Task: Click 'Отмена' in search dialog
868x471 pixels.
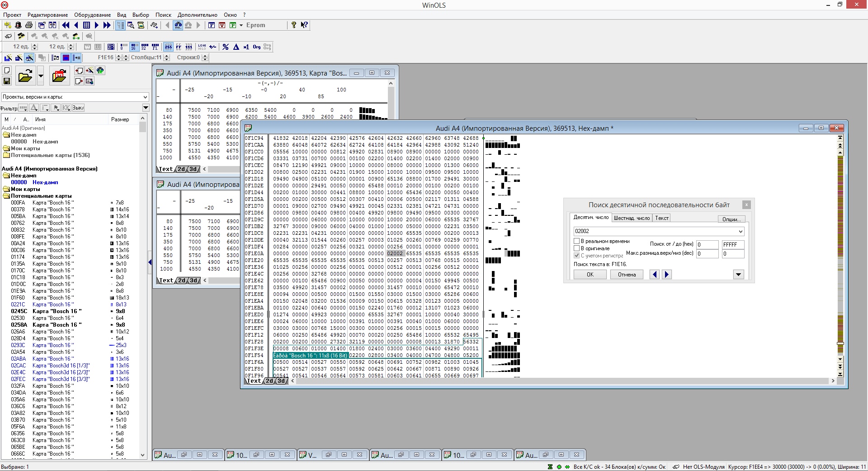Action: pos(627,275)
